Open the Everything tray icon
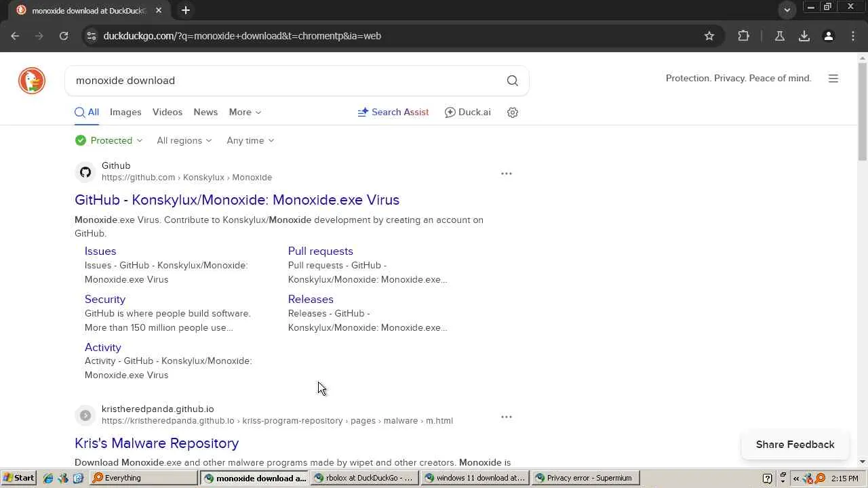The height and width of the screenshot is (488, 868). 821,478
